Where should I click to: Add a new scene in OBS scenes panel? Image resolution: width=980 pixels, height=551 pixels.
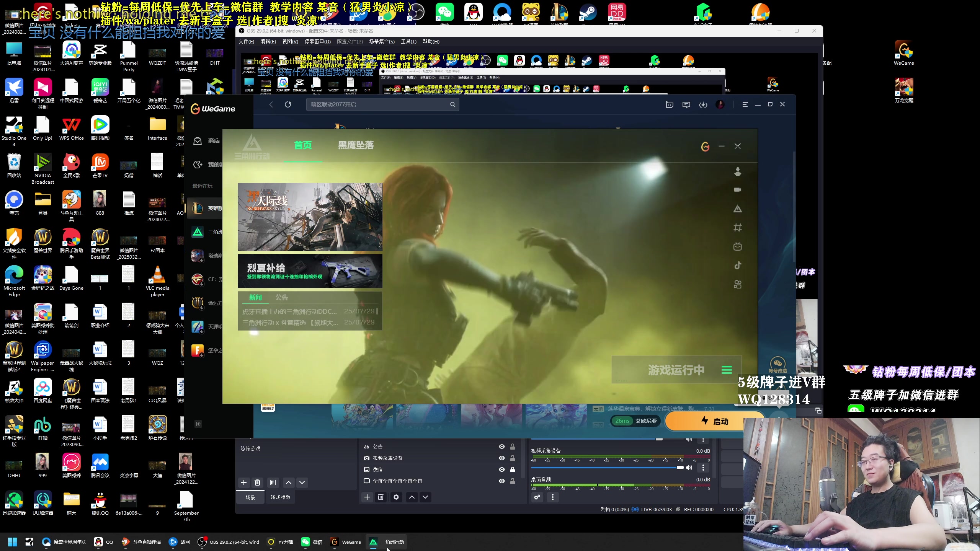244,483
